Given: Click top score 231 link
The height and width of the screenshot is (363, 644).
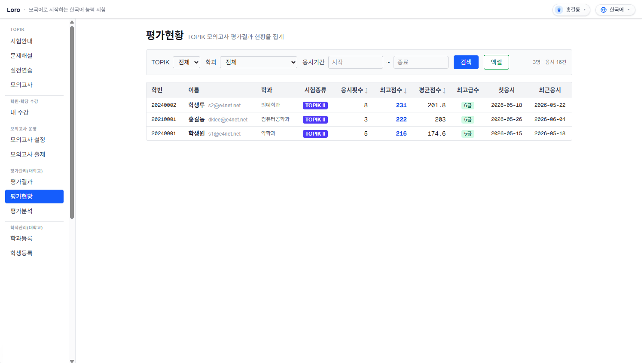Looking at the screenshot, I should [401, 105].
